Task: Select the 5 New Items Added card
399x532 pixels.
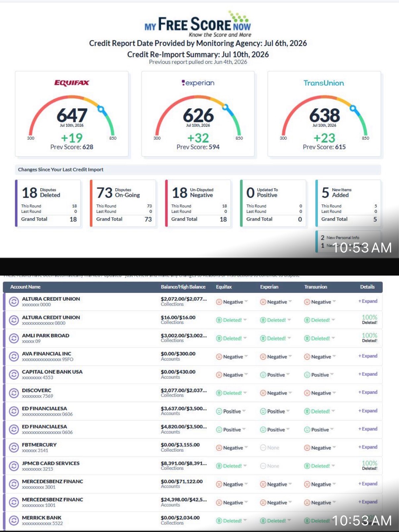Action: 348,203
